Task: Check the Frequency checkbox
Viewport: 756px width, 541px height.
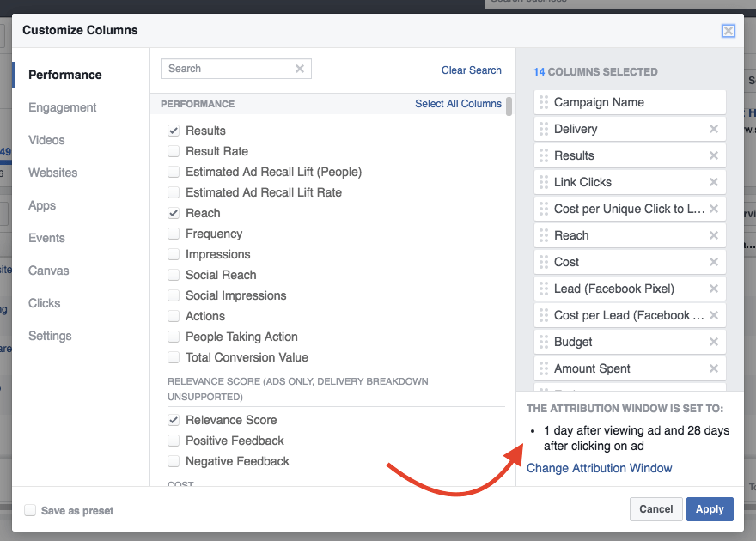Action: [x=174, y=234]
